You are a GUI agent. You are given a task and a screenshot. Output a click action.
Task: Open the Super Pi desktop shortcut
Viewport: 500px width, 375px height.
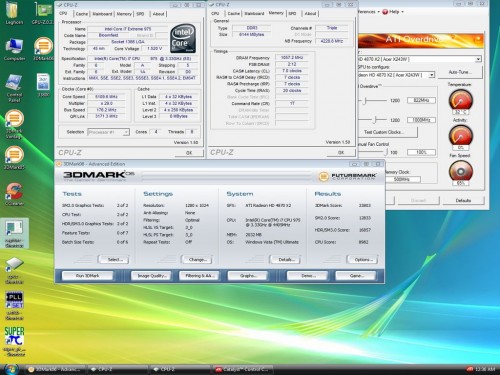(14, 341)
